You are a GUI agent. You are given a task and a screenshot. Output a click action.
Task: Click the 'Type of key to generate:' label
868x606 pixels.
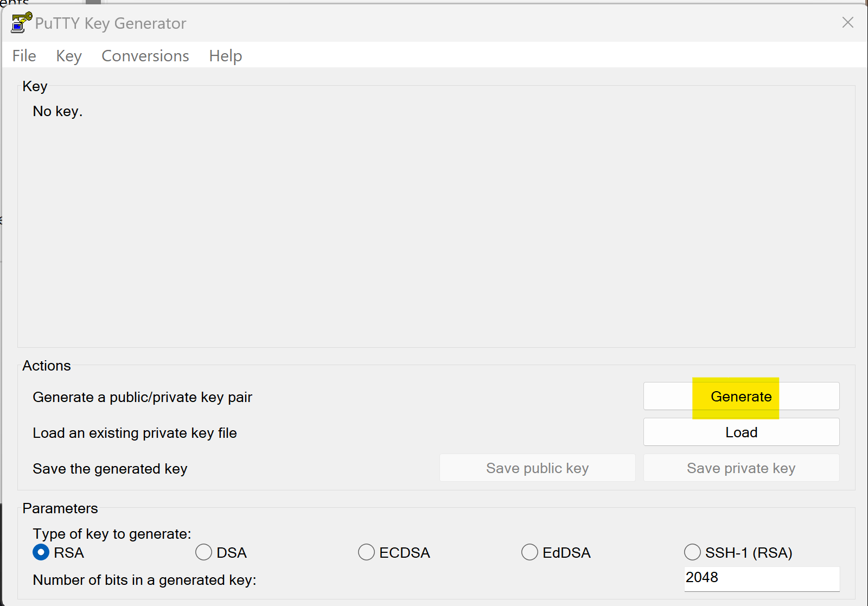click(112, 534)
